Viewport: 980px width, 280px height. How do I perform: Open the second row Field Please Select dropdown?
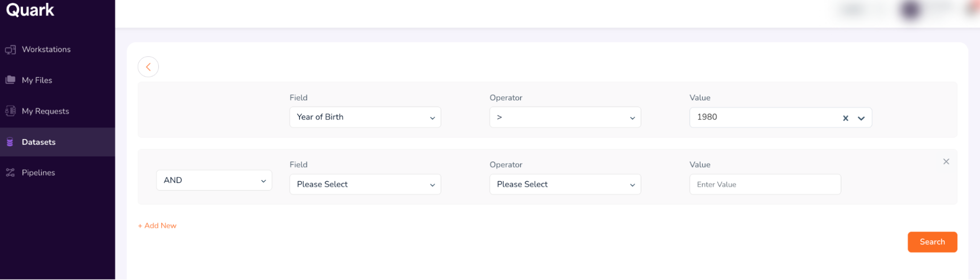click(x=365, y=185)
